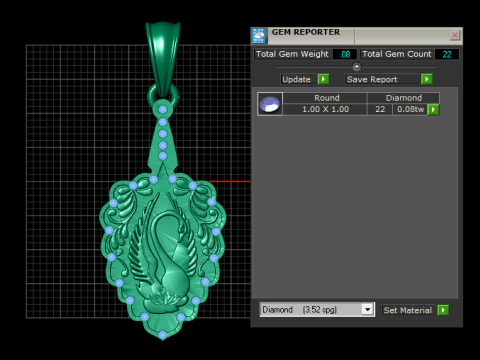The image size is (480, 360).
Task: Close the Gem Reporter panel
Action: tap(455, 35)
